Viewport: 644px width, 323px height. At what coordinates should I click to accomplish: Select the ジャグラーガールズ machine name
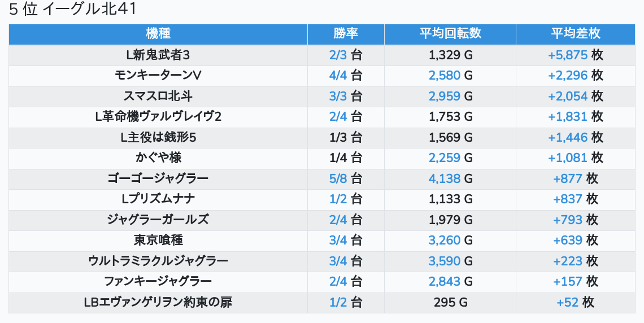click(x=158, y=220)
